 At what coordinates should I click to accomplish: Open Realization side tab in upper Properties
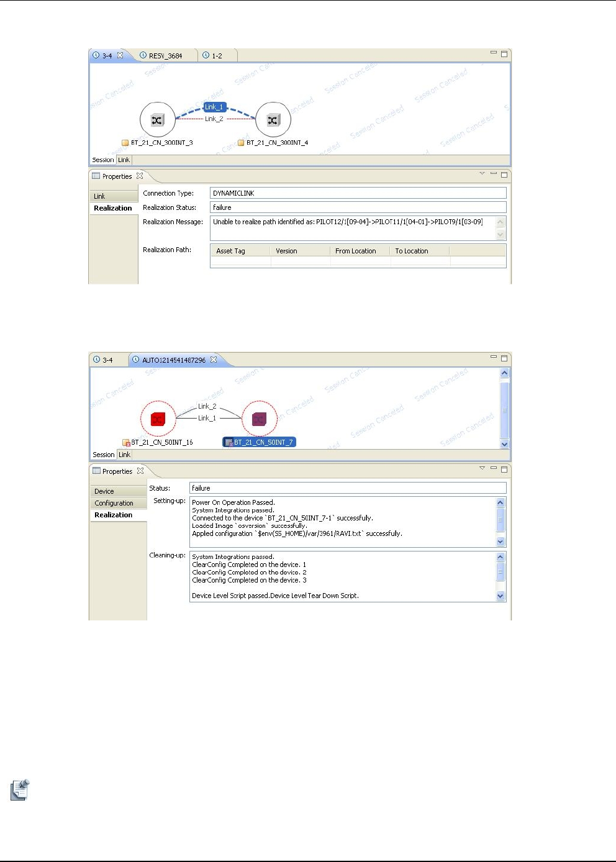pos(113,208)
